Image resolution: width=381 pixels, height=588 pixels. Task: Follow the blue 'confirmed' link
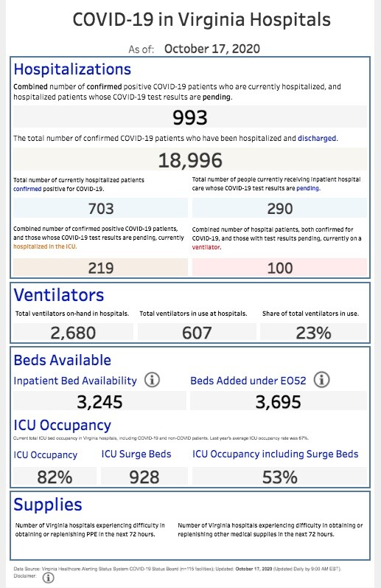click(x=27, y=189)
